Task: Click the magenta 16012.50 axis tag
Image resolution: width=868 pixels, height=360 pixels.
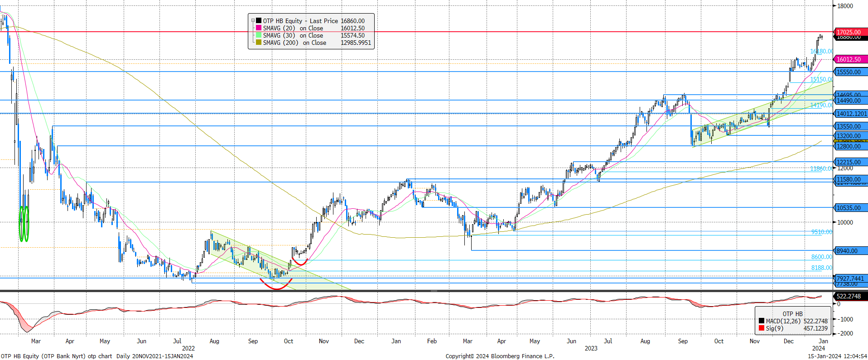Action: click(851, 59)
